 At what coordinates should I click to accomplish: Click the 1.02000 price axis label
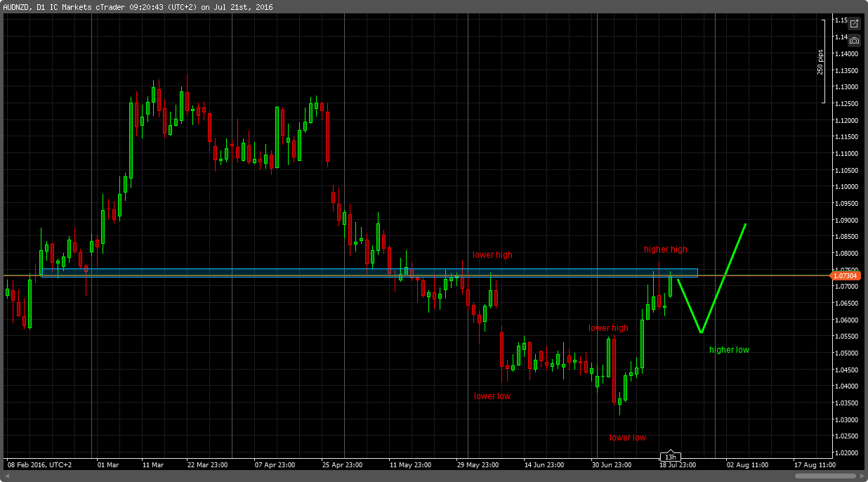848,453
